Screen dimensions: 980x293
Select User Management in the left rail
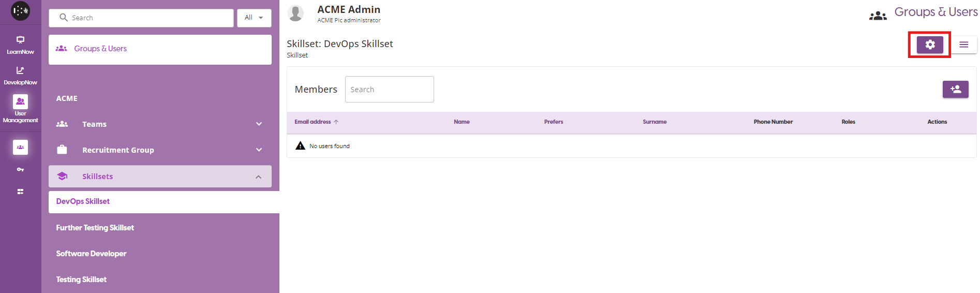pyautogui.click(x=20, y=109)
